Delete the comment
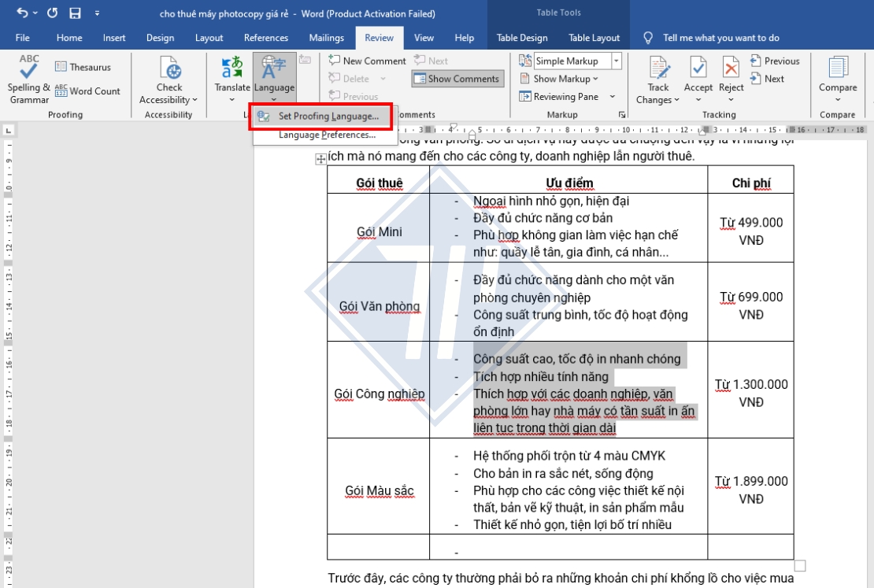This screenshot has height=588, width=874. (350, 79)
